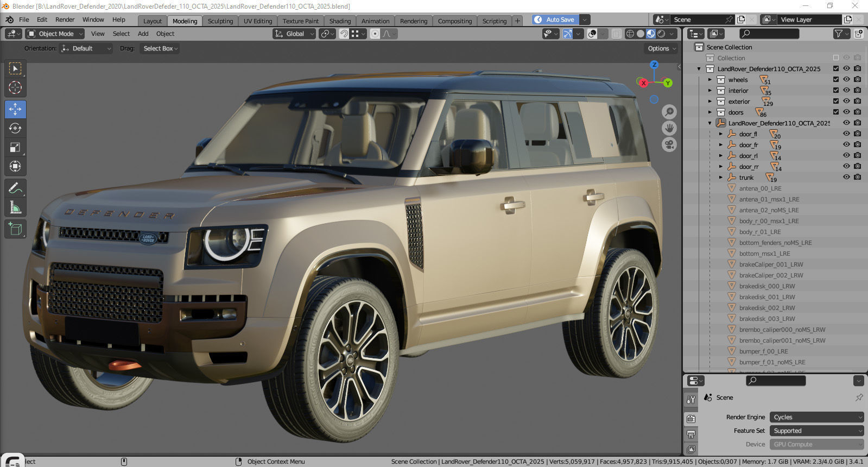Select the Select Box tool in toolbar
868x467 pixels.
tap(15, 68)
